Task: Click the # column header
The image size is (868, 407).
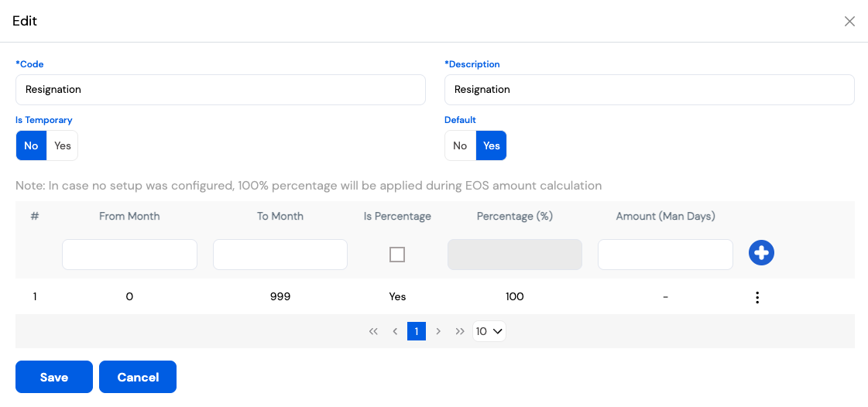Action: point(34,216)
